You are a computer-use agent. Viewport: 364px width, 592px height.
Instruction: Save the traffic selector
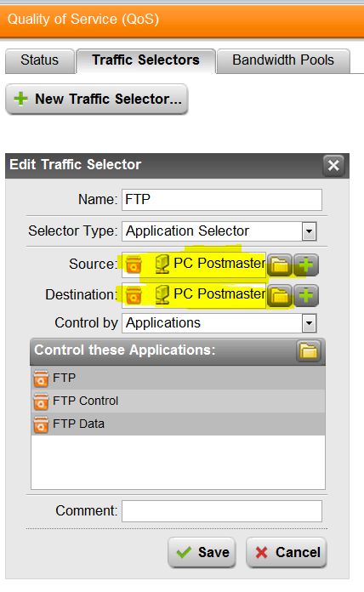click(202, 552)
